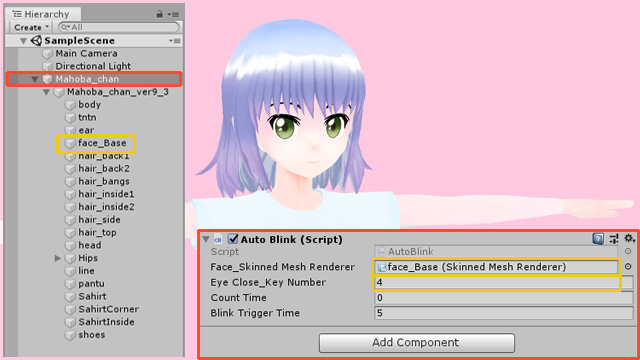Viewport: 640px width, 360px height.
Task: Click the cube icon of pantu
Action: (71, 284)
